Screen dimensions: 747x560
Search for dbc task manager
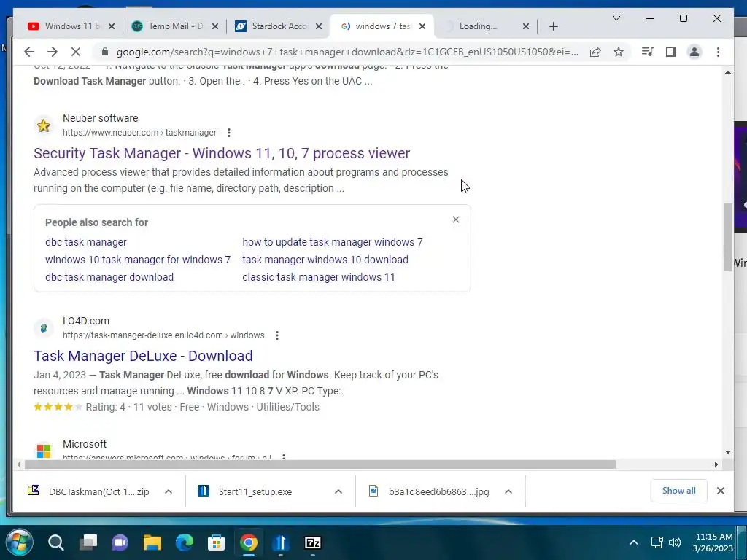click(86, 242)
